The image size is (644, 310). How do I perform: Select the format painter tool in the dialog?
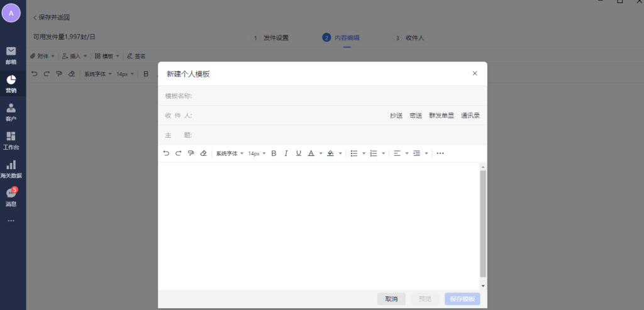(x=191, y=153)
